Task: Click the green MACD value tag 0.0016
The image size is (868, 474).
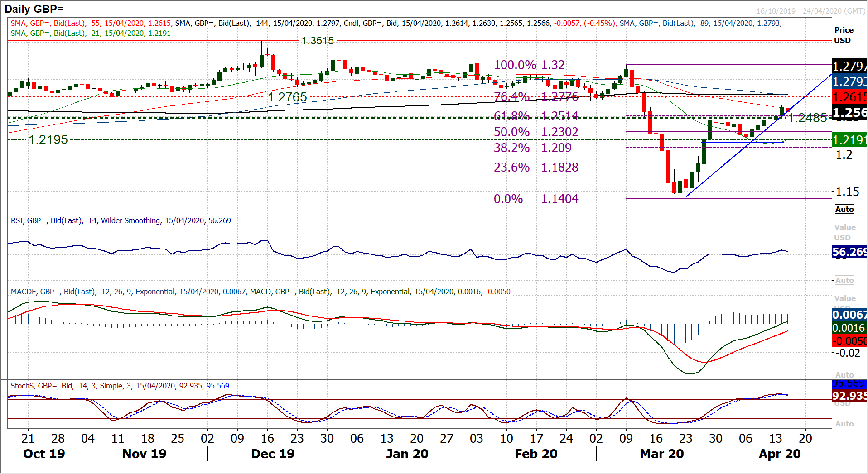Action: click(x=849, y=328)
